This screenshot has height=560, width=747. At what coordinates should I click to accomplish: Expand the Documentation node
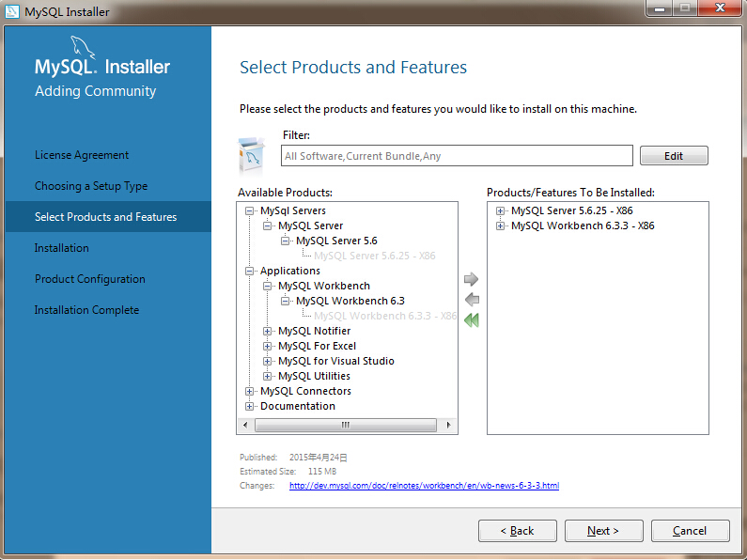point(249,406)
